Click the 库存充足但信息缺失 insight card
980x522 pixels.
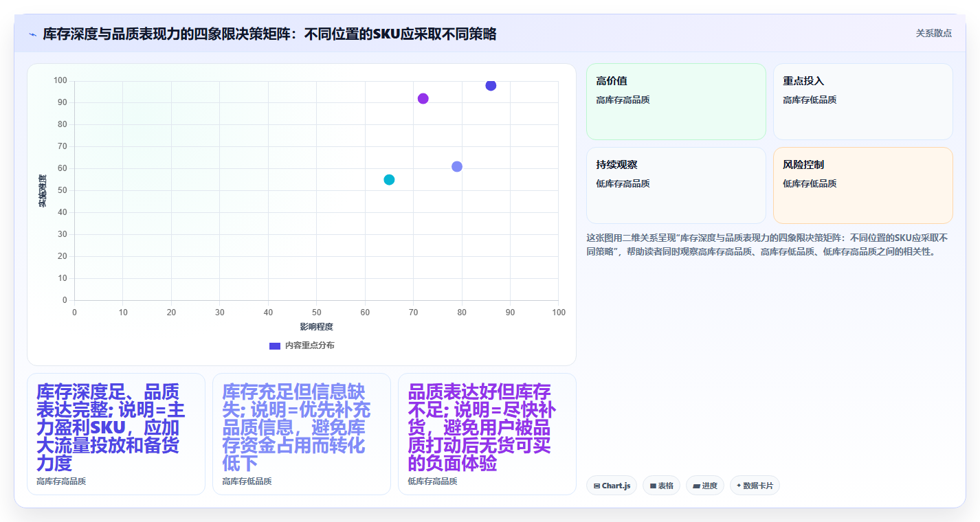pyautogui.click(x=302, y=434)
